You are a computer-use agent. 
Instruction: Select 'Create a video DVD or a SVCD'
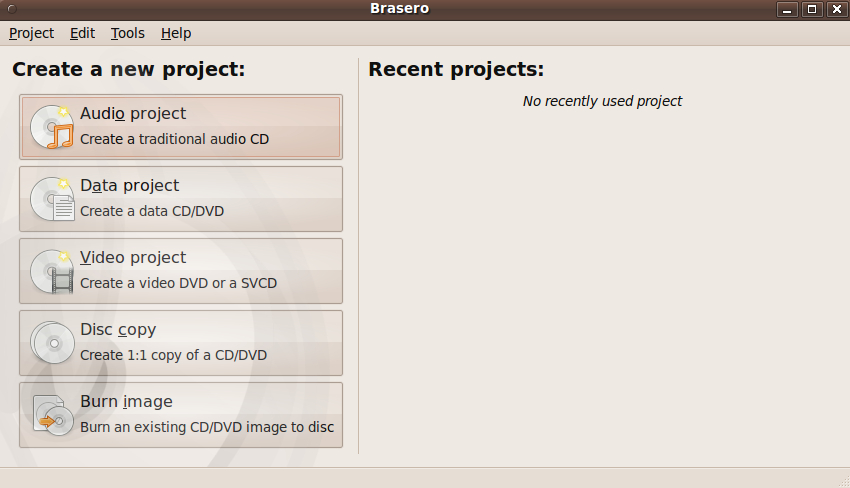pyautogui.click(x=181, y=271)
